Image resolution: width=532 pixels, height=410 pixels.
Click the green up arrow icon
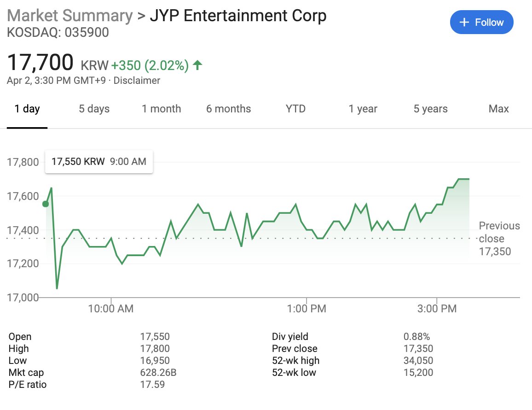pos(197,65)
